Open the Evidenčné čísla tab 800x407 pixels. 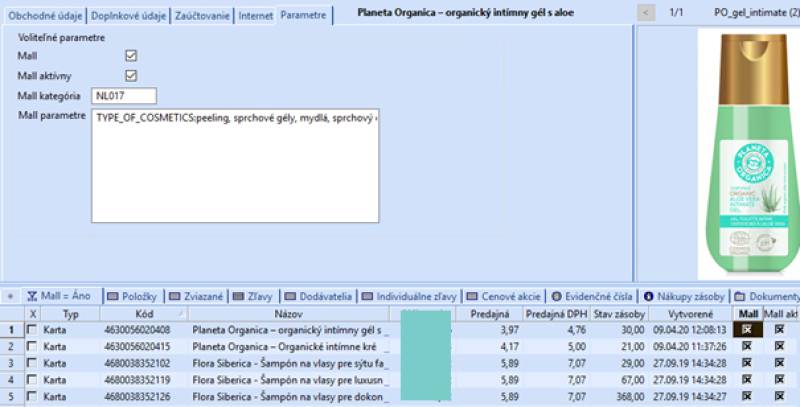(x=592, y=296)
